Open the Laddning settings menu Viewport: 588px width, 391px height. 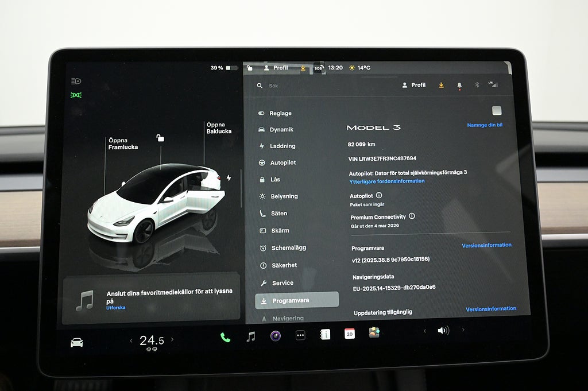[282, 146]
